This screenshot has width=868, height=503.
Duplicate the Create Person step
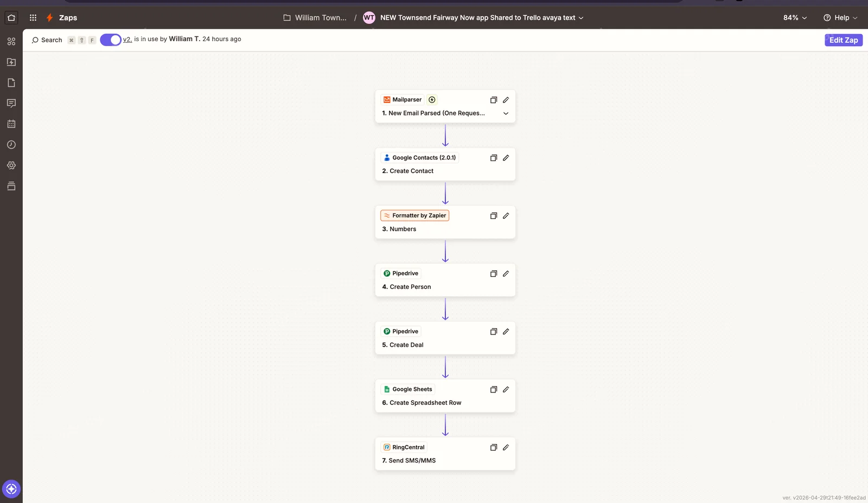tap(494, 274)
